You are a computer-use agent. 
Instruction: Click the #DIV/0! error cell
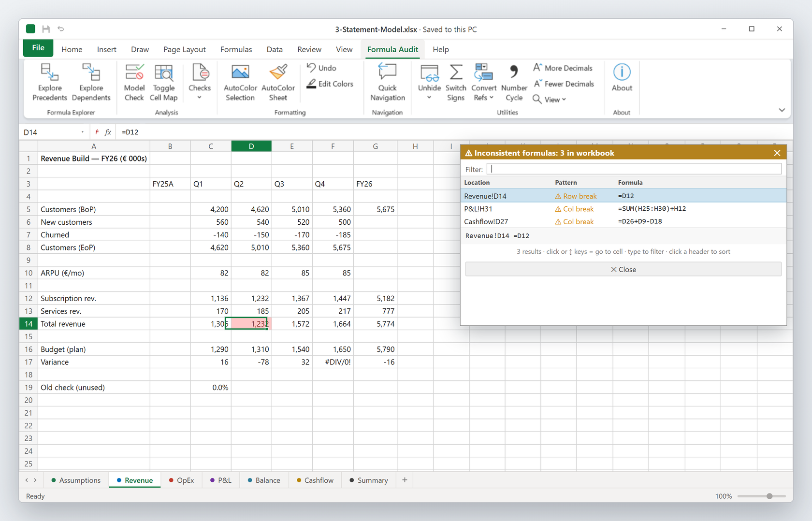[x=333, y=362]
